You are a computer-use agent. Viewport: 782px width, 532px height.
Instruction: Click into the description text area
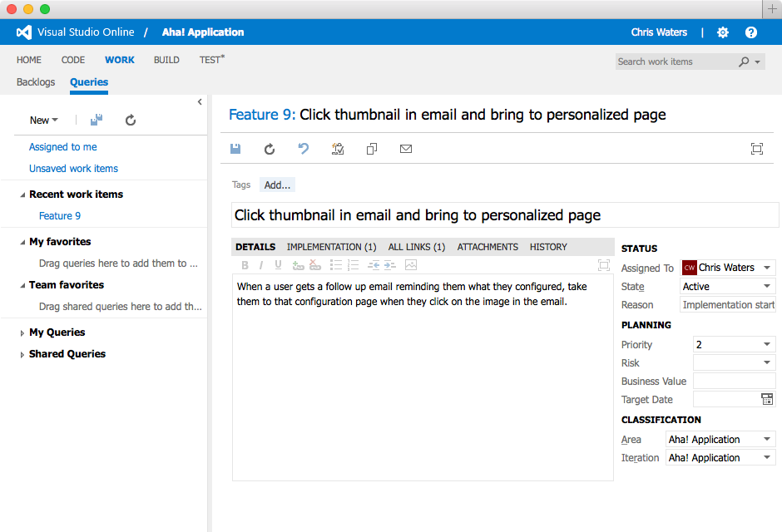[x=423, y=377]
